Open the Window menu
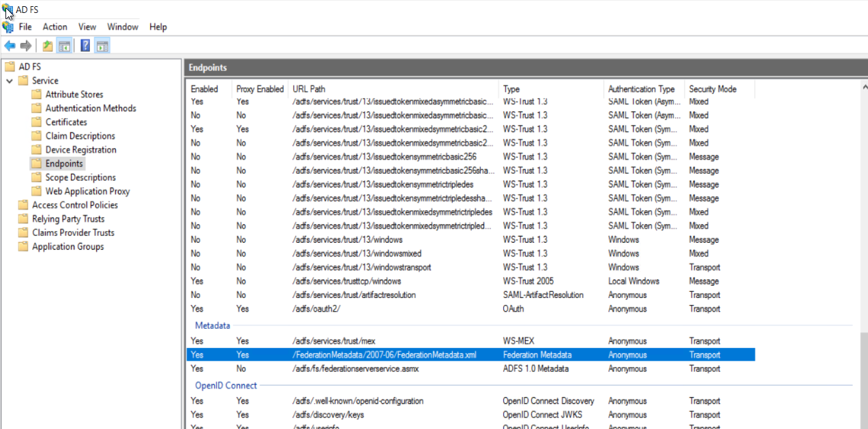 point(123,27)
